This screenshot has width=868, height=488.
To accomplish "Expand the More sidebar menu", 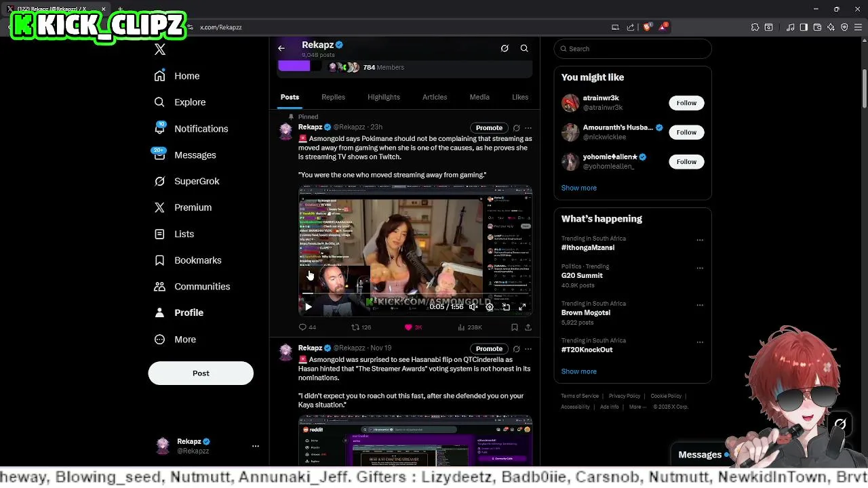I will (175, 340).
